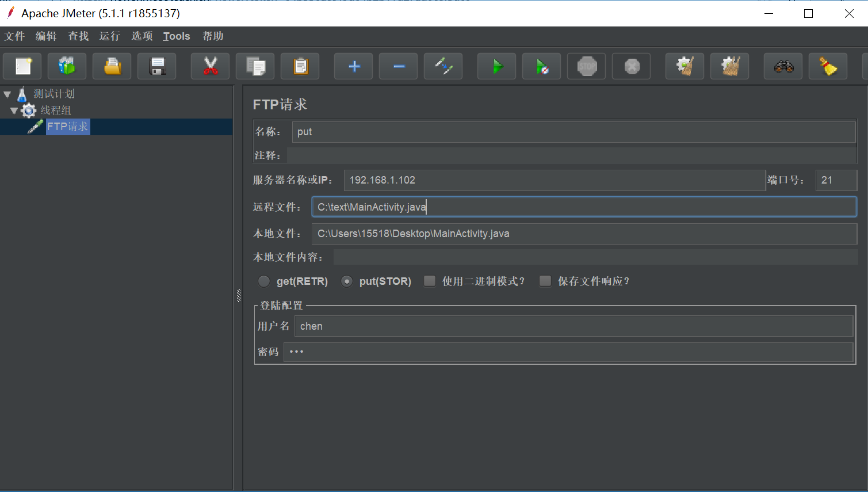This screenshot has width=868, height=492.
Task: Create a new test plan
Action: click(22, 67)
